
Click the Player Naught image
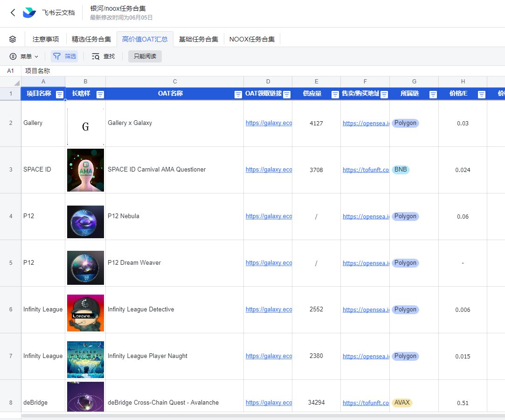pos(85,359)
